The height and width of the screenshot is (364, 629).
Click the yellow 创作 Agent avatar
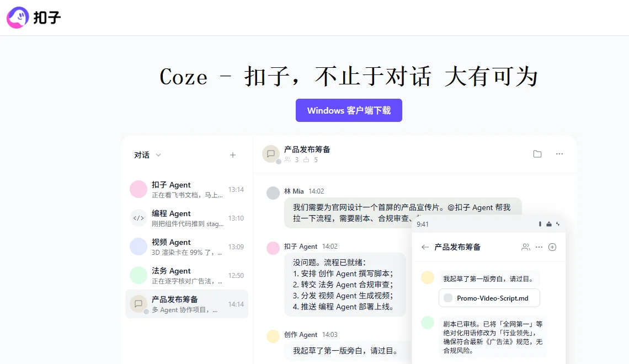[x=273, y=336]
